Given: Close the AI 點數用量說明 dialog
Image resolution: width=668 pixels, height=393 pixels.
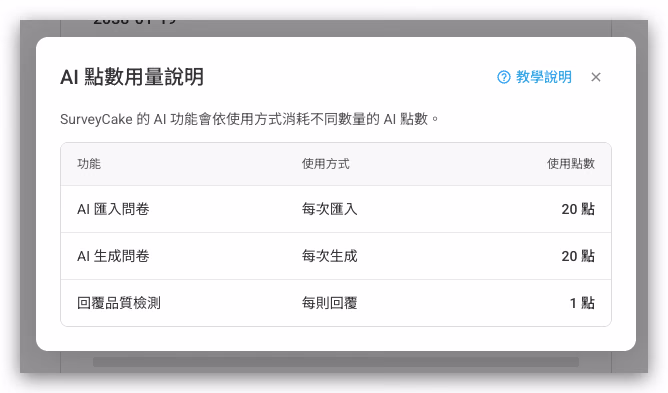Looking at the screenshot, I should pyautogui.click(x=596, y=77).
